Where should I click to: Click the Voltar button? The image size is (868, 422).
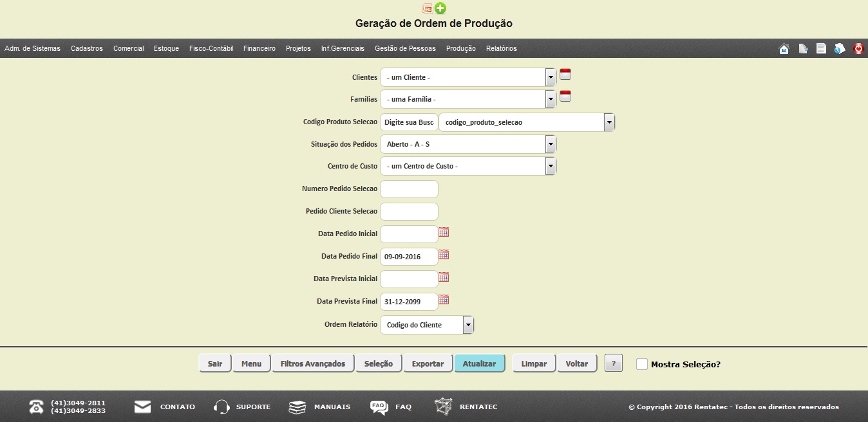pos(577,363)
